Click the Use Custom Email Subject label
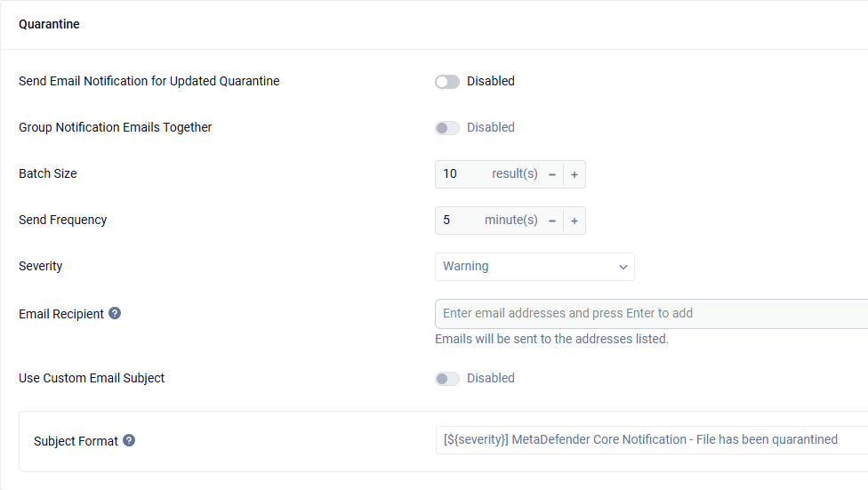The image size is (868, 490). coord(92,378)
